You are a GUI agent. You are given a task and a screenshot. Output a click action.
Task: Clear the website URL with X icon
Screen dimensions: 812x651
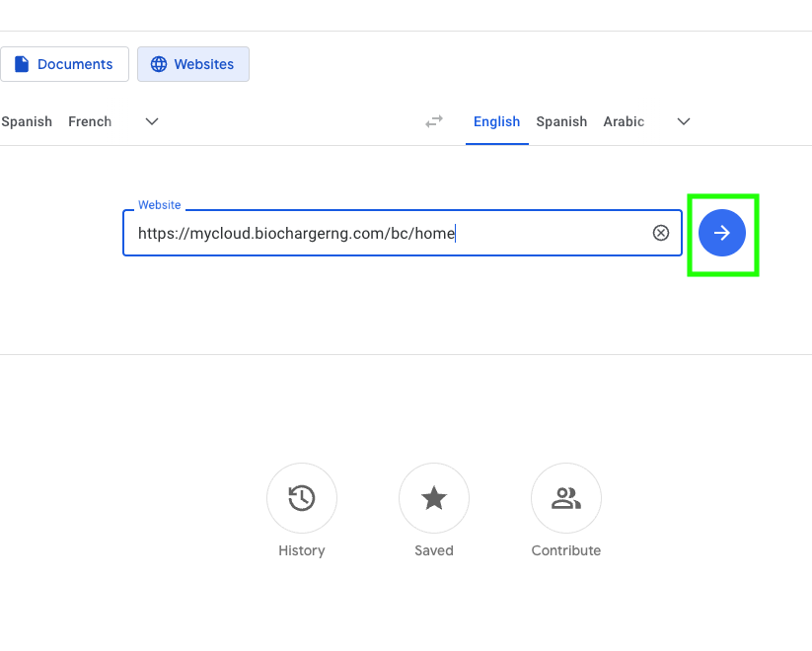[661, 233]
